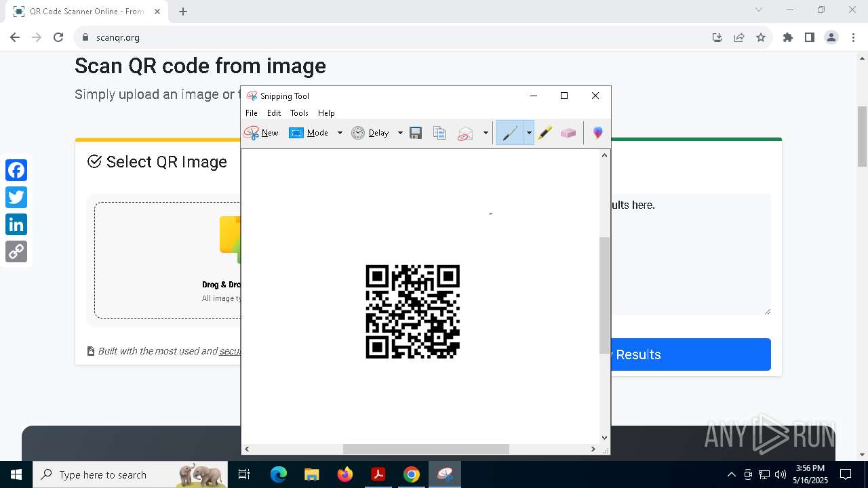The width and height of the screenshot is (868, 488).
Task: Start a New snip in Snipping Tool
Action: pyautogui.click(x=262, y=133)
